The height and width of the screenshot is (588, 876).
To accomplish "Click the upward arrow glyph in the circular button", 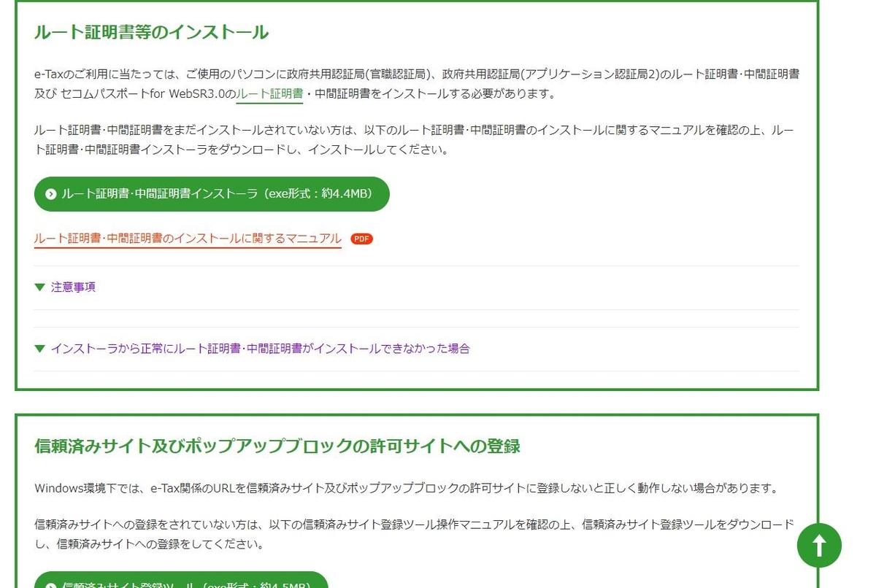I will click(819, 545).
